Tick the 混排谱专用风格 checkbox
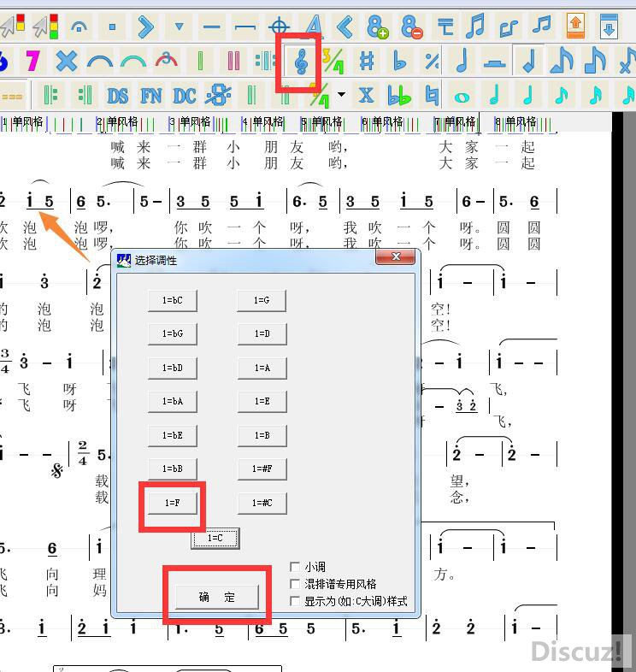Screen dimensions: 636x672 pos(295,584)
